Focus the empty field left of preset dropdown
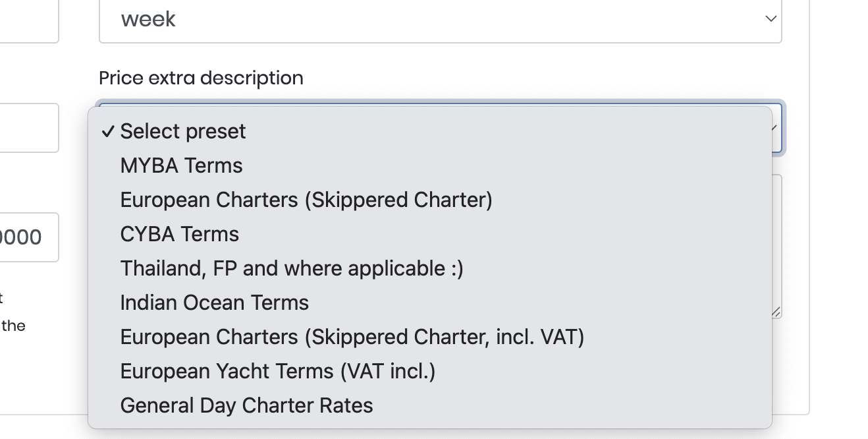 point(28,128)
